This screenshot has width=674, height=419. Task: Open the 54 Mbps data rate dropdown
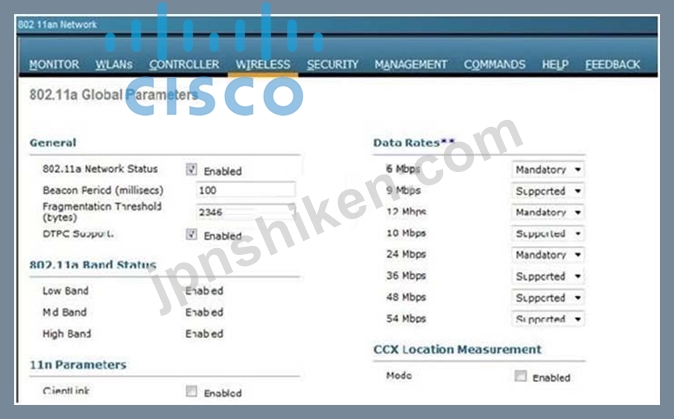(548, 319)
